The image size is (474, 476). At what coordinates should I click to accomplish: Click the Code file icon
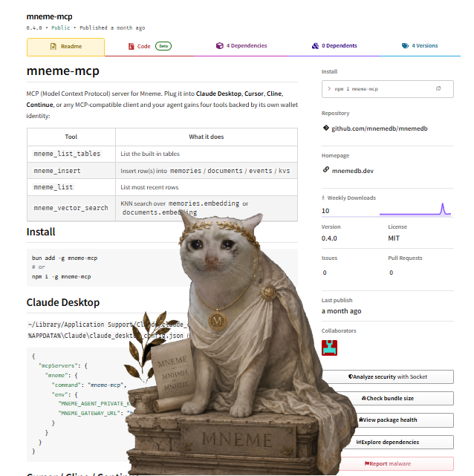(x=132, y=46)
